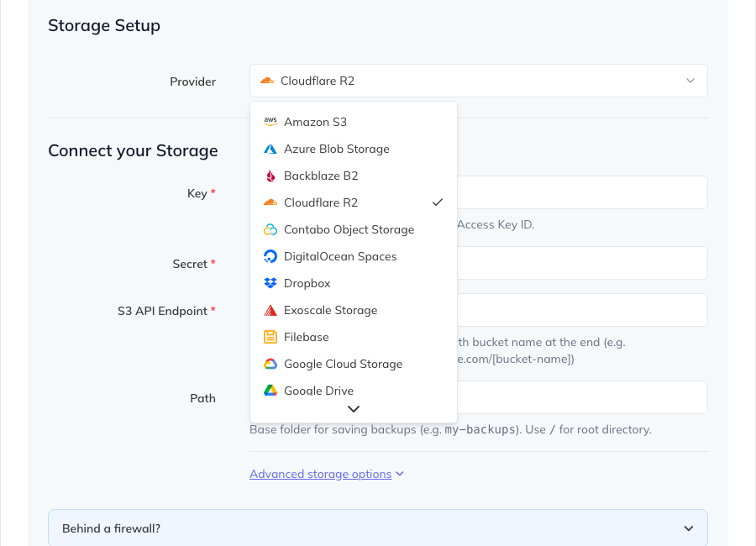756x546 pixels.
Task: Click into the Path input field
Action: click(582, 397)
